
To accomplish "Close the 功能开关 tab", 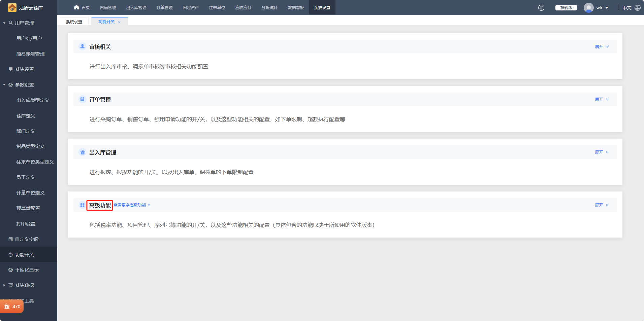I will pyautogui.click(x=119, y=22).
